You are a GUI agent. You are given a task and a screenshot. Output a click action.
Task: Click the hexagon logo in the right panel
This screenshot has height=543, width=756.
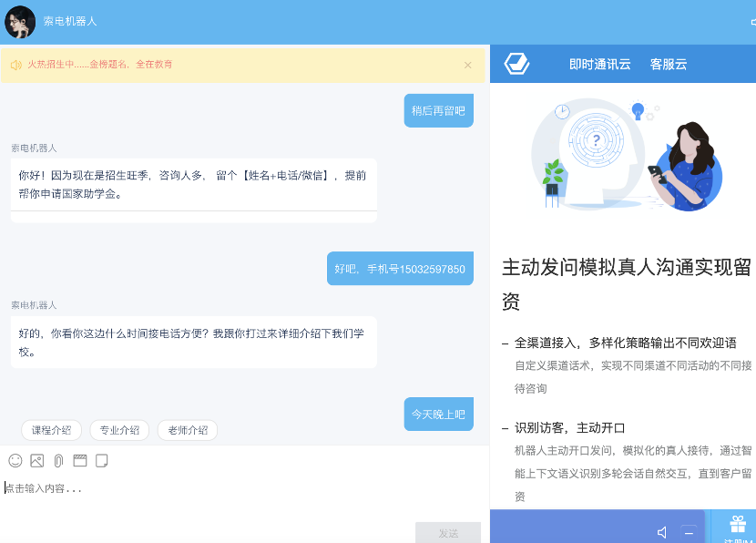tap(517, 64)
